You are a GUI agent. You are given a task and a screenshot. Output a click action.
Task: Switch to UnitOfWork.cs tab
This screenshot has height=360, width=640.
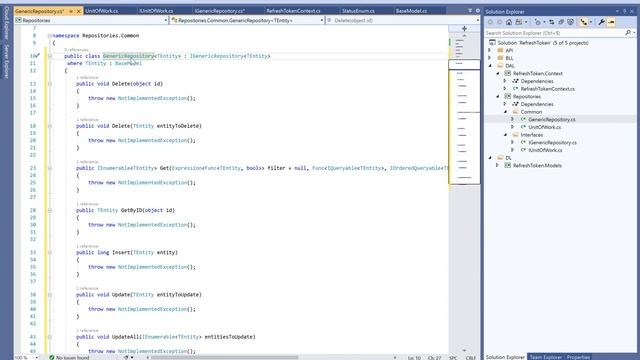(x=102, y=11)
